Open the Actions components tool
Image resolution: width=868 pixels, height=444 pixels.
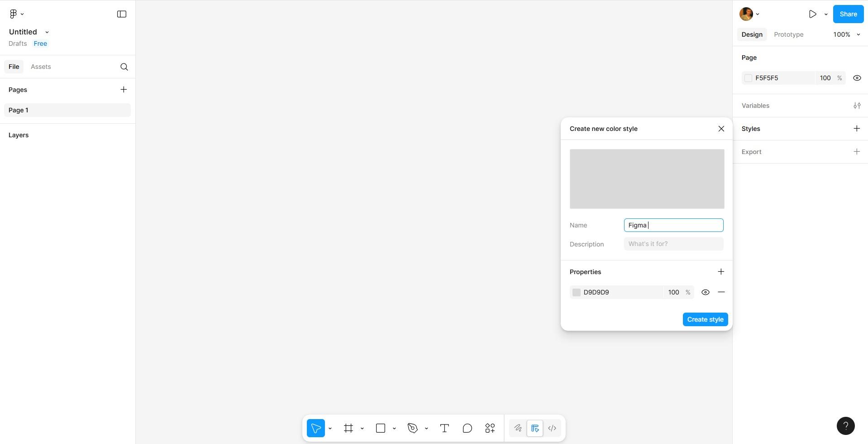point(490,428)
